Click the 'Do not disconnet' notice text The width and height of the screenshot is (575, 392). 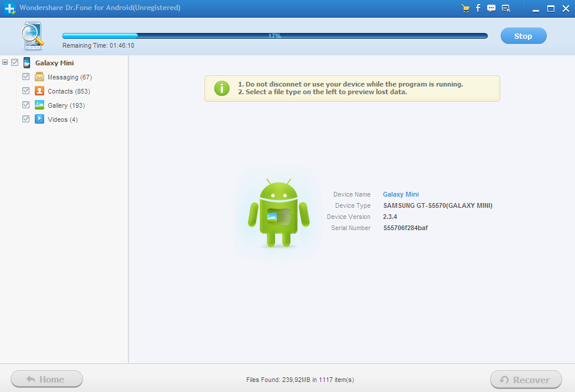point(350,84)
